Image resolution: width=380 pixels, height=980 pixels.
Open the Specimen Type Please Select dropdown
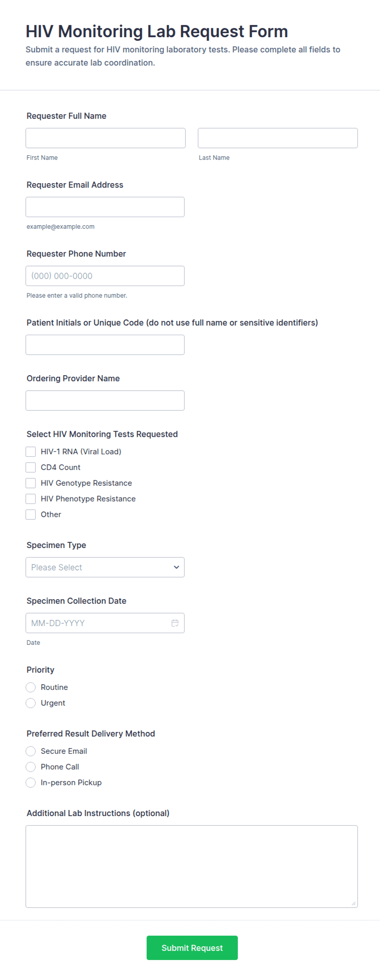pos(105,567)
